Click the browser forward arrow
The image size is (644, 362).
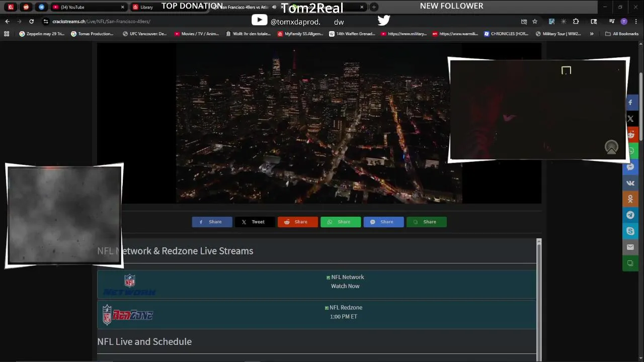(19, 21)
